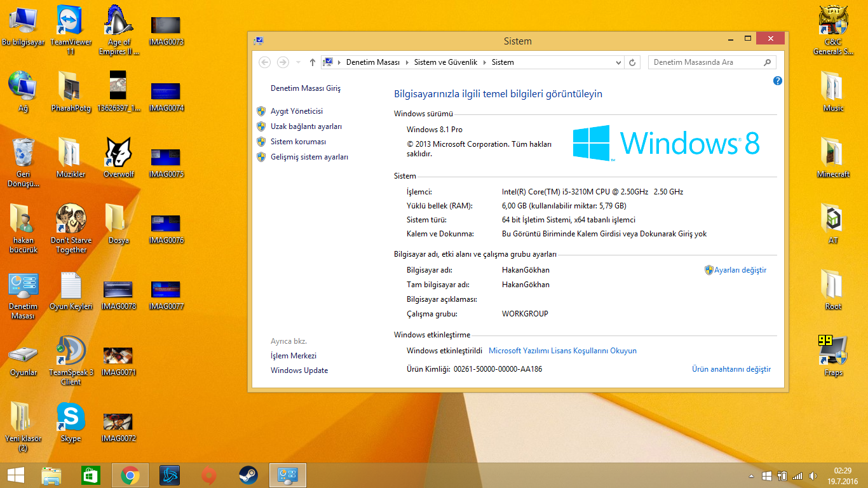Select TeamSpeak 3 Client shortcut
This screenshot has height=488, width=868.
pos(71,361)
